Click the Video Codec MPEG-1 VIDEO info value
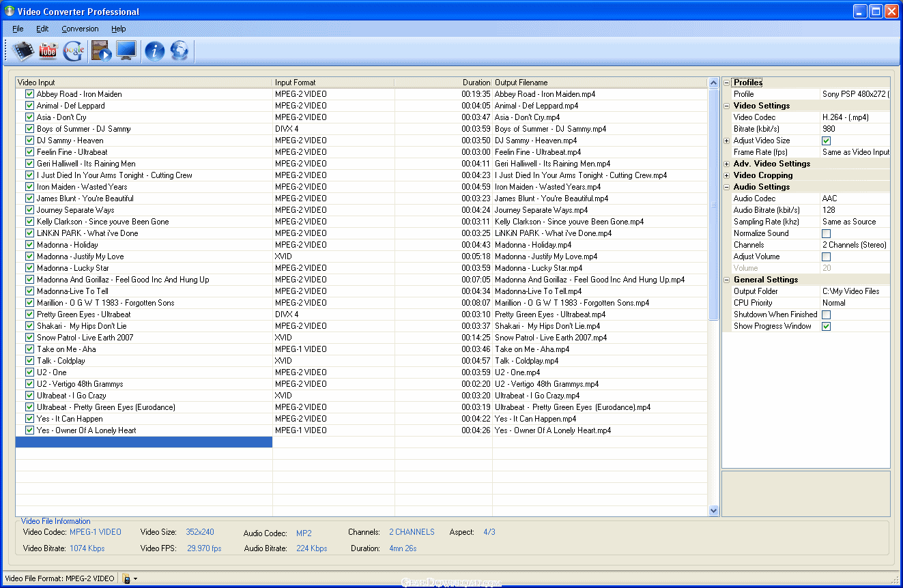 click(96, 532)
